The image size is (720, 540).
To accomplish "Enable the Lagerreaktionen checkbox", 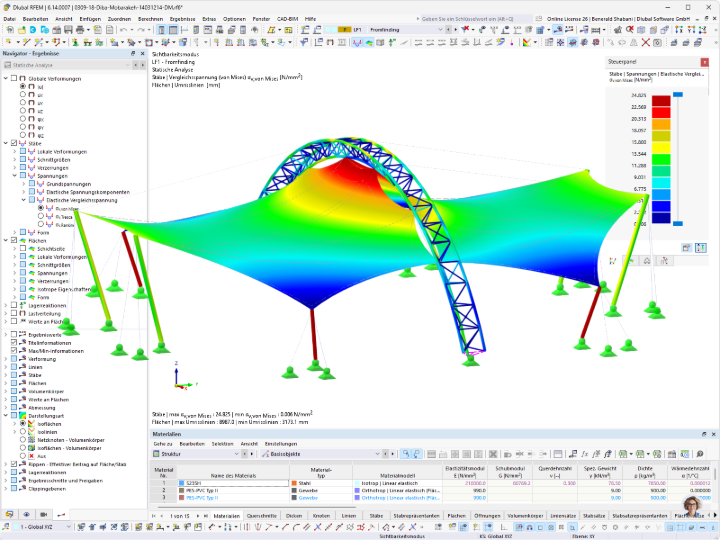I will pos(14,305).
